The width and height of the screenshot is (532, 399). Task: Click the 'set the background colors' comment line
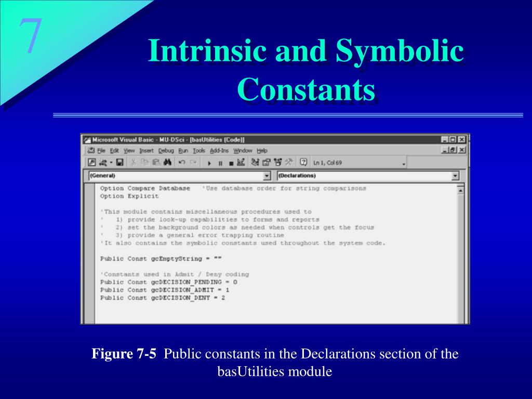[237, 228]
